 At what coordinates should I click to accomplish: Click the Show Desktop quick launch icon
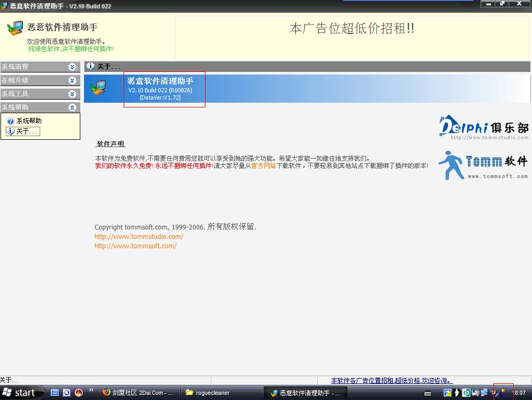pyautogui.click(x=55, y=393)
